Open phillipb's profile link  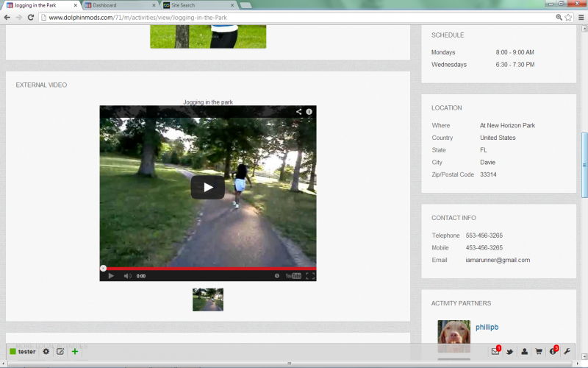tap(487, 327)
